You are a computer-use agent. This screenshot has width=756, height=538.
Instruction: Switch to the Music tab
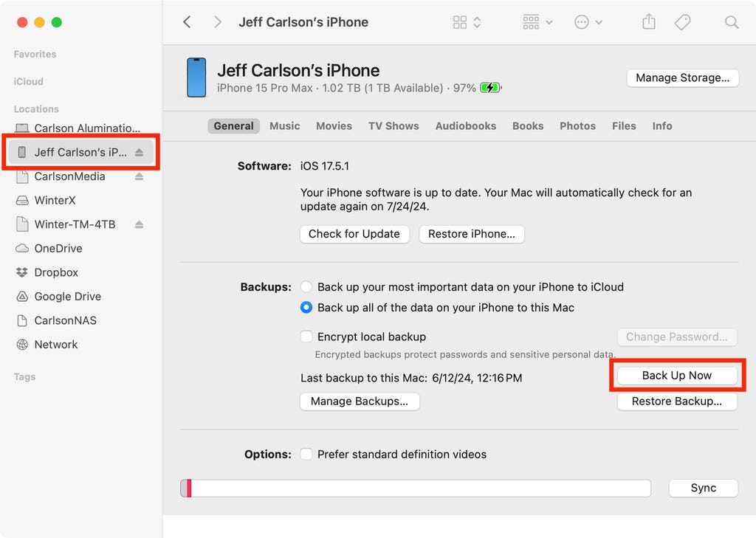[284, 126]
